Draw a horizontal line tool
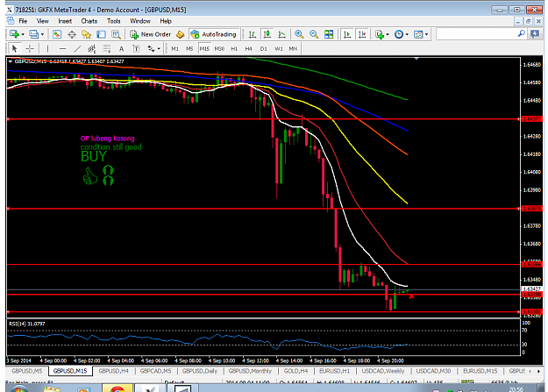Viewport: 548px width, 392px height. [62, 48]
